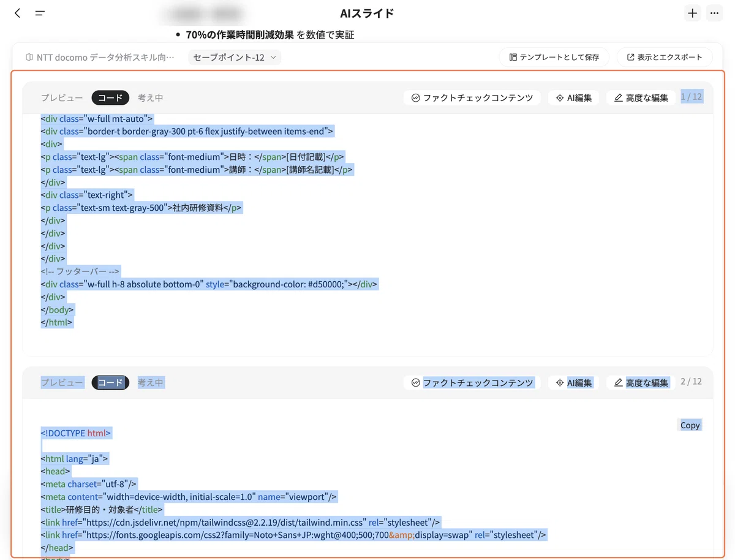This screenshot has width=735, height=560.
Task: Click the plus icon to add new
Action: 693,13
